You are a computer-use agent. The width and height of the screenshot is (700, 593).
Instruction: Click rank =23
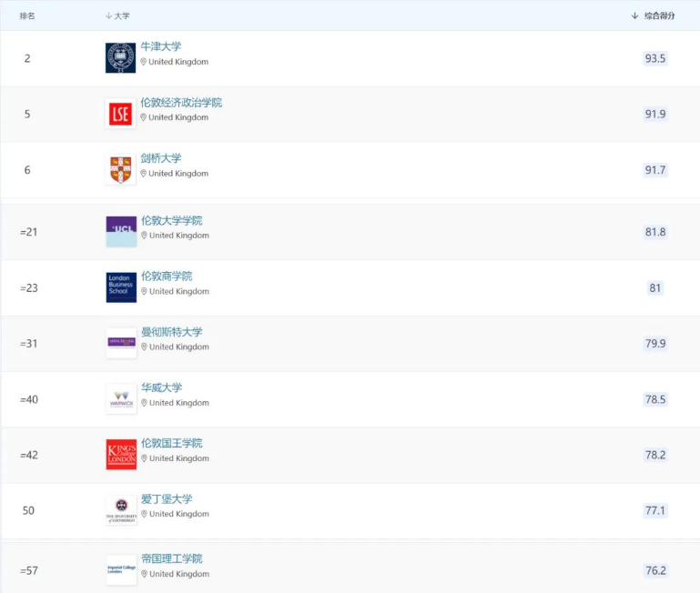click(28, 287)
